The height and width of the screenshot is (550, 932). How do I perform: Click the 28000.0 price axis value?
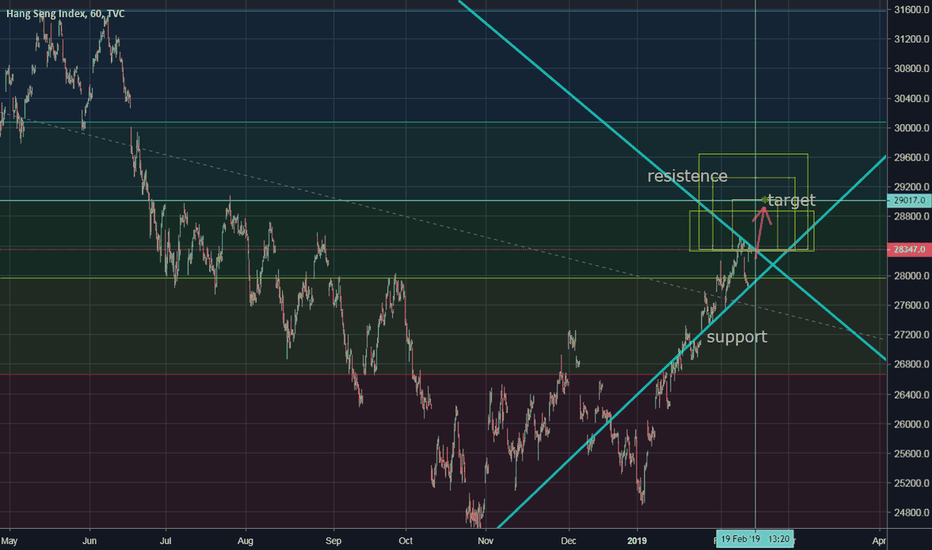(x=911, y=276)
